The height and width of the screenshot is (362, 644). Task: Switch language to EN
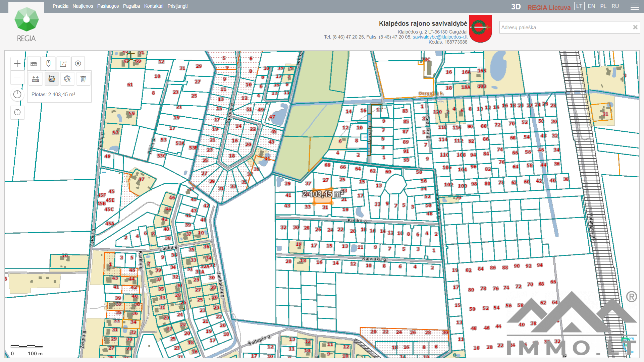(591, 6)
